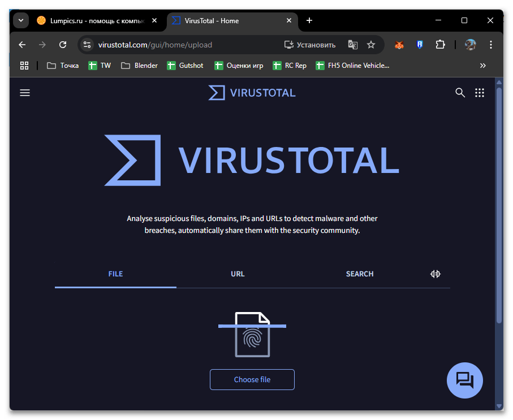Open the Chrome apps grid shortcut in the bookmarks bar
The height and width of the screenshot is (420, 513).
pos(24,66)
